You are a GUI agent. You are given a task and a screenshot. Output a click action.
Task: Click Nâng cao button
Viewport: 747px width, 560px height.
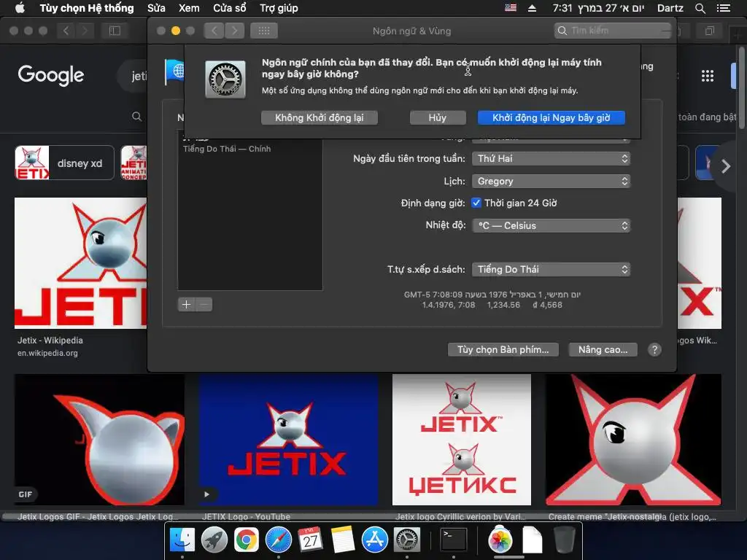[603, 350]
